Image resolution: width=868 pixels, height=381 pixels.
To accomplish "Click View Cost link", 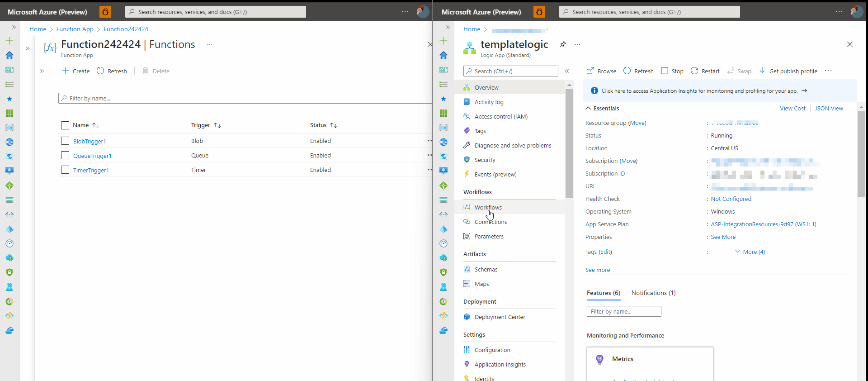I will (x=793, y=109).
